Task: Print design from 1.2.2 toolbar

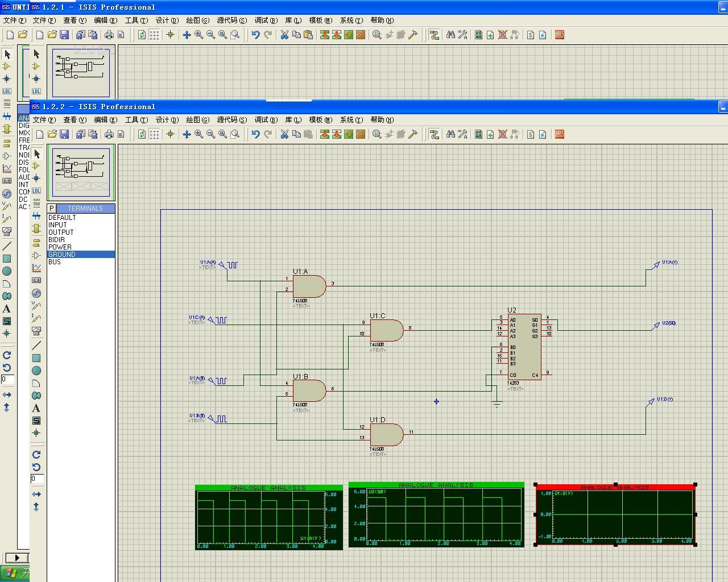Action: pos(109,134)
